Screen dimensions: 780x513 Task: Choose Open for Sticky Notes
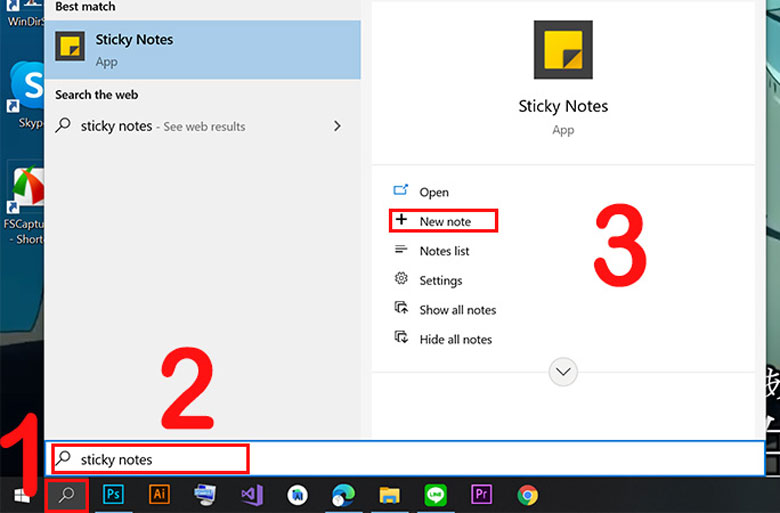[x=433, y=192]
